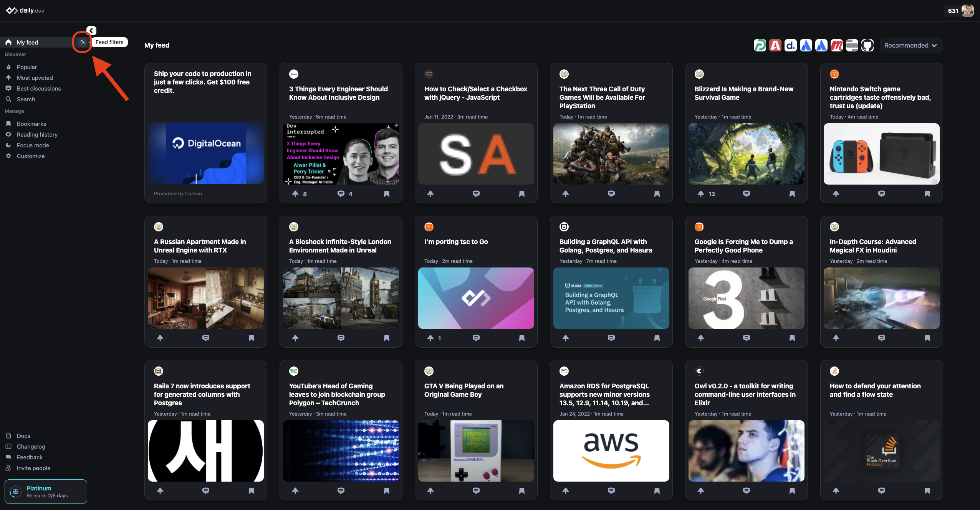Upvote the Owl v0.2.0 Elixir post
The width and height of the screenshot is (980, 510).
pyautogui.click(x=701, y=491)
